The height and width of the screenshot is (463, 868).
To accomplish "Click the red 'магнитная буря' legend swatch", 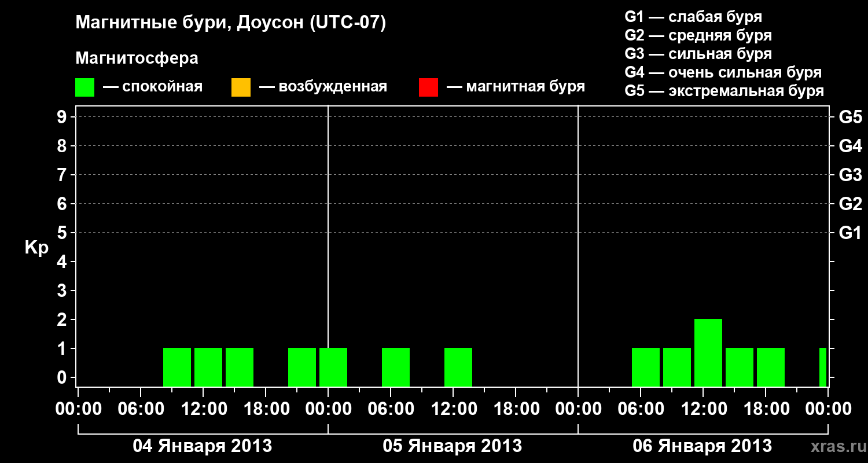I will point(428,87).
